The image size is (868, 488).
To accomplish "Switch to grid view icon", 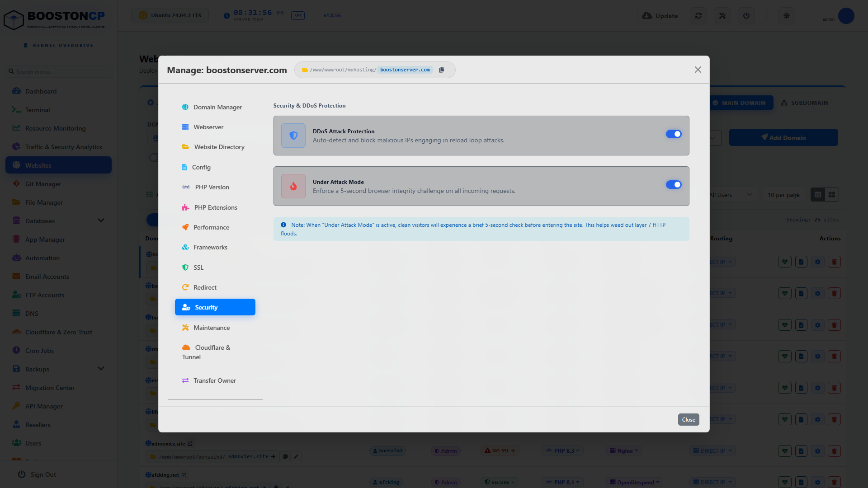I will pos(832,195).
